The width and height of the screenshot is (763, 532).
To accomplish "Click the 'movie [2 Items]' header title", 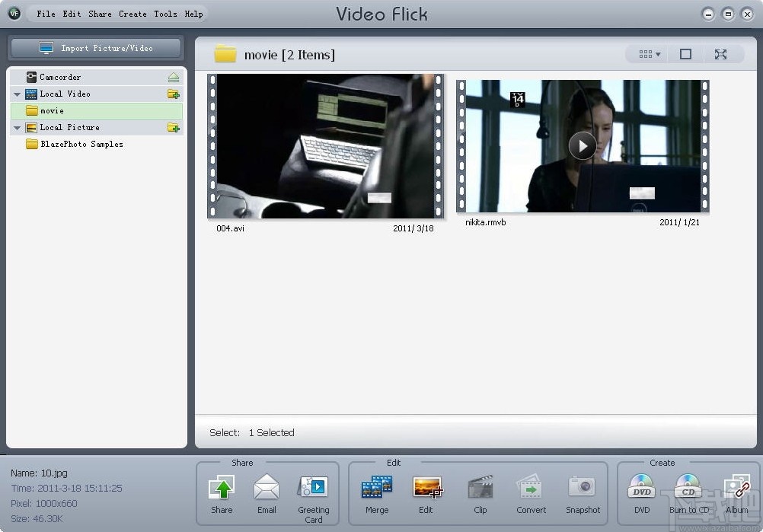I will pyautogui.click(x=289, y=55).
